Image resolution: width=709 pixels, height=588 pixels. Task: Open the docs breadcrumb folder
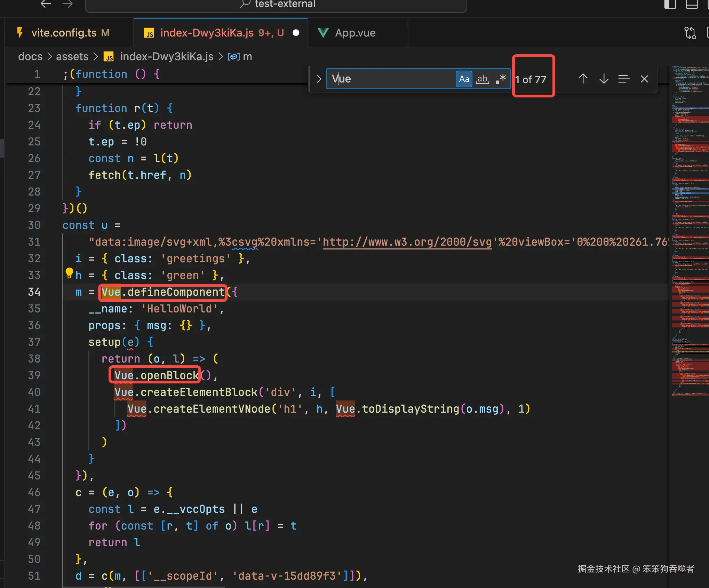(x=30, y=56)
